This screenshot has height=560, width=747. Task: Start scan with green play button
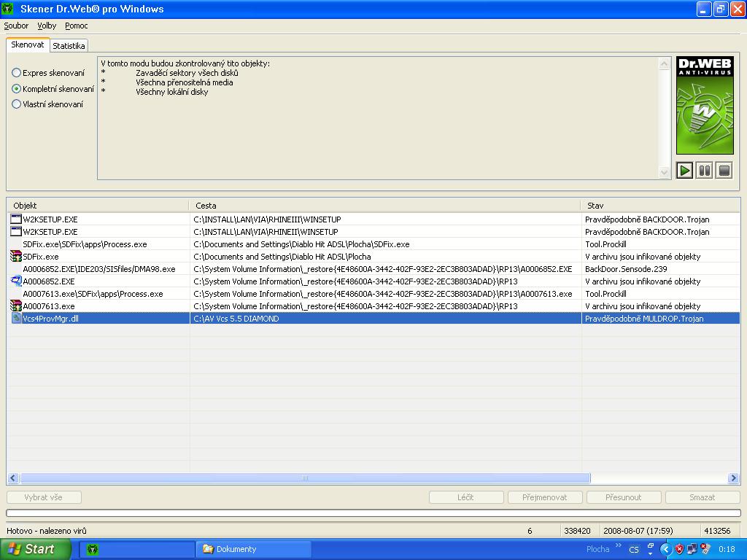click(x=684, y=171)
